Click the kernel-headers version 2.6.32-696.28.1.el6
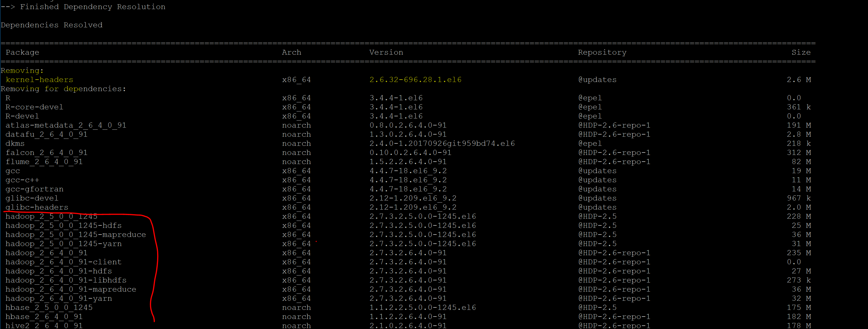This screenshot has height=329, width=868. [415, 80]
